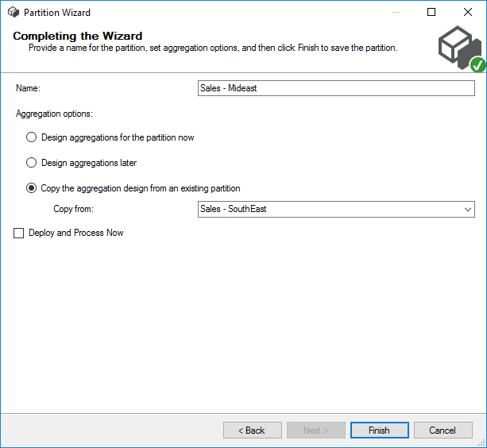Minimize the Partition Wizard window
This screenshot has height=448, width=487.
[395, 12]
